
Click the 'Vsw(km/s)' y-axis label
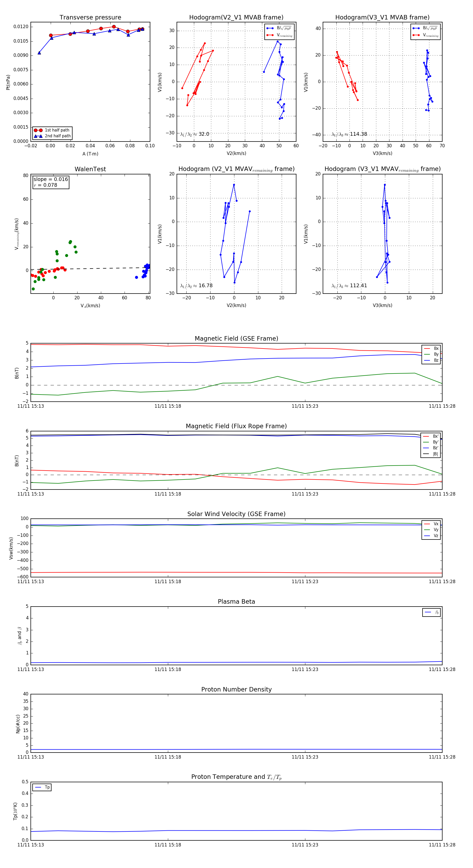[11, 548]
